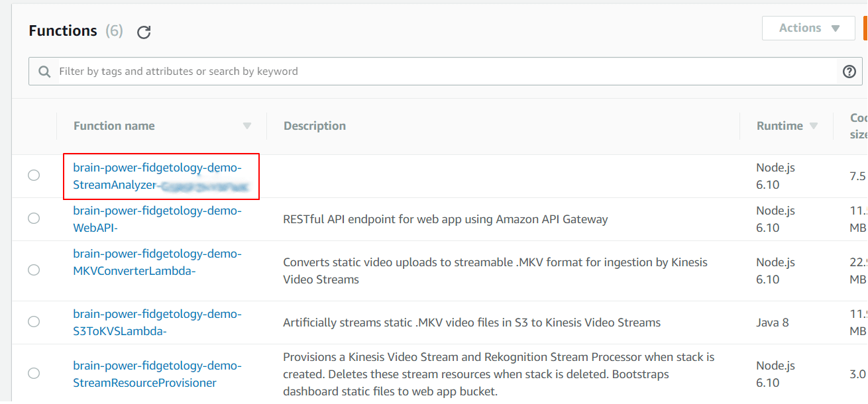Viewport: 868px width, 404px height.
Task: Click the Functions (6) heading
Action: click(76, 31)
